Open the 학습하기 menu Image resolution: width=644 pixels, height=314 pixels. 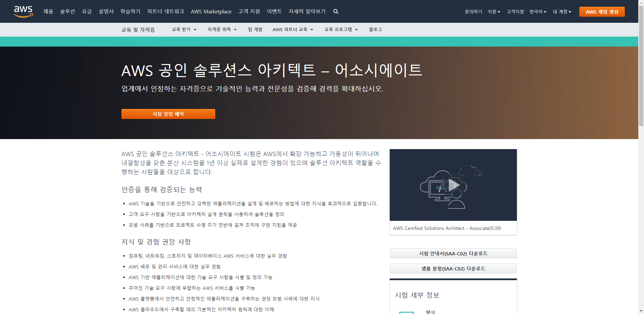click(130, 11)
